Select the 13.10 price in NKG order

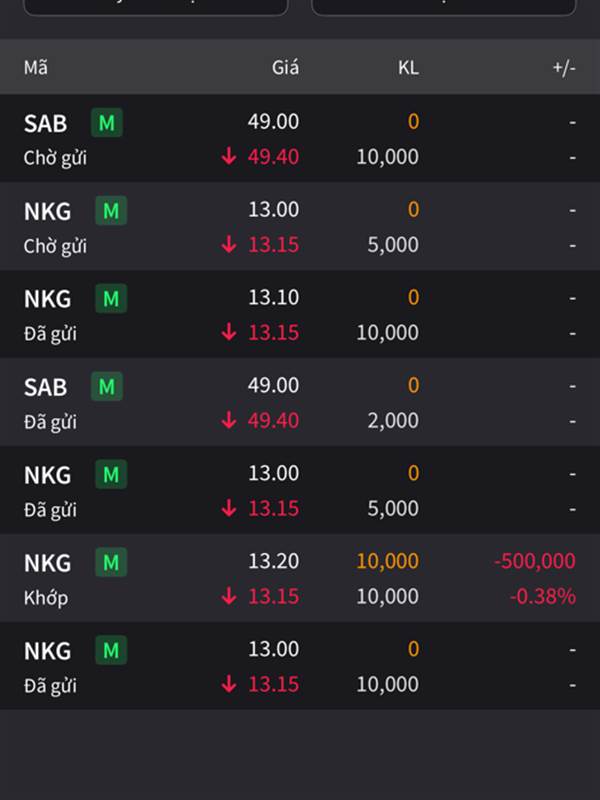(x=273, y=297)
